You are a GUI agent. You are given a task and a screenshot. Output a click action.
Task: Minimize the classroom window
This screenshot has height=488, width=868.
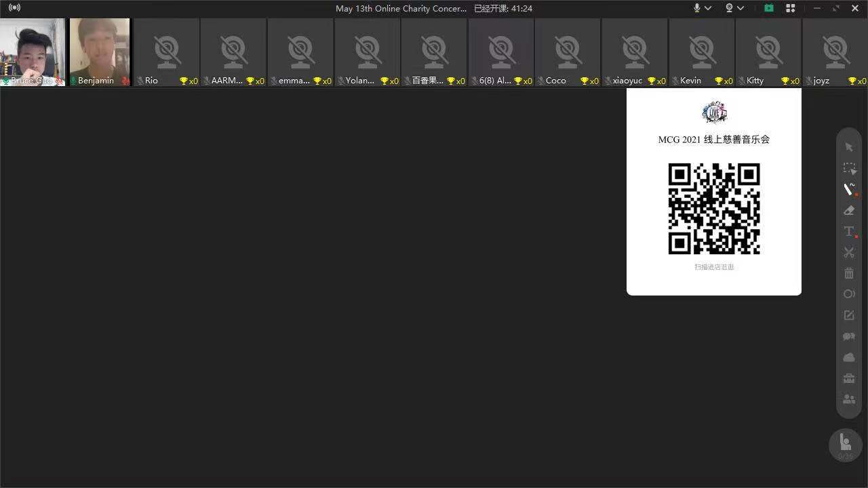tap(817, 8)
